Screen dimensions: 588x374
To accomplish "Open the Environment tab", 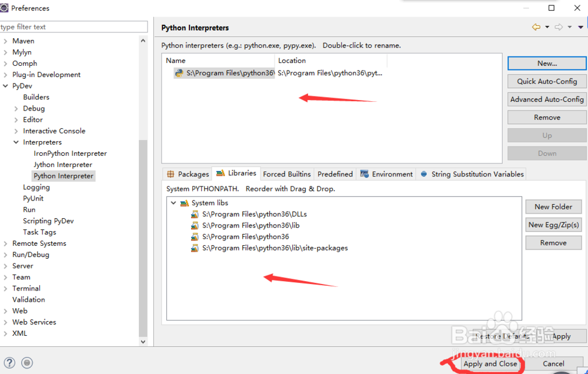I will click(x=386, y=174).
